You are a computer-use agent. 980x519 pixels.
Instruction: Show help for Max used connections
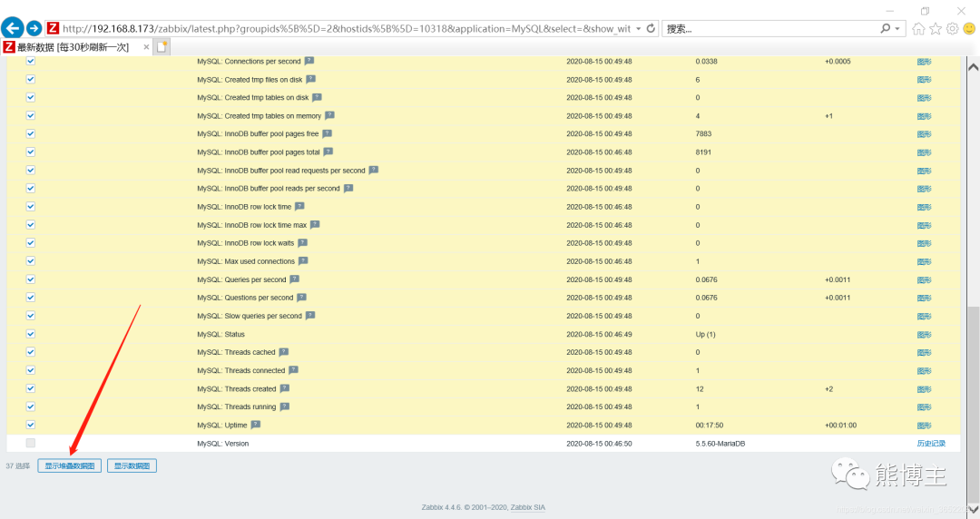tap(303, 260)
